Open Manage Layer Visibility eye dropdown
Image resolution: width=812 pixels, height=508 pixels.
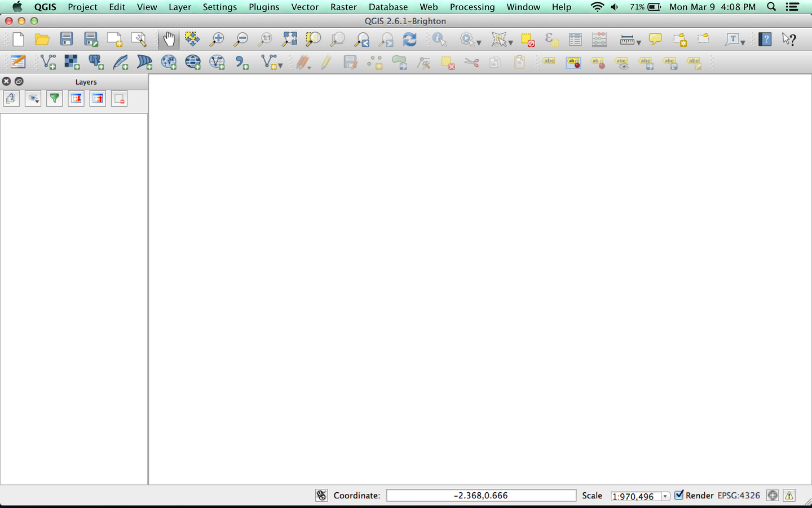click(33, 99)
